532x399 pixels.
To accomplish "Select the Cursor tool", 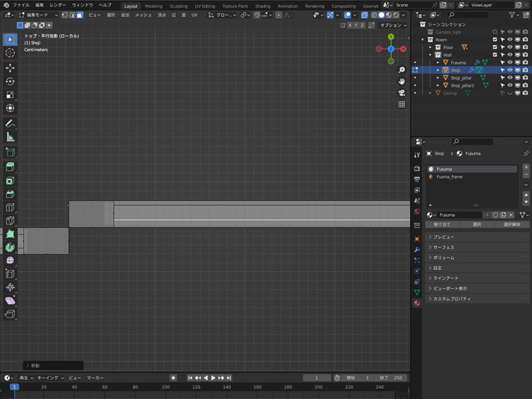I will click(10, 53).
